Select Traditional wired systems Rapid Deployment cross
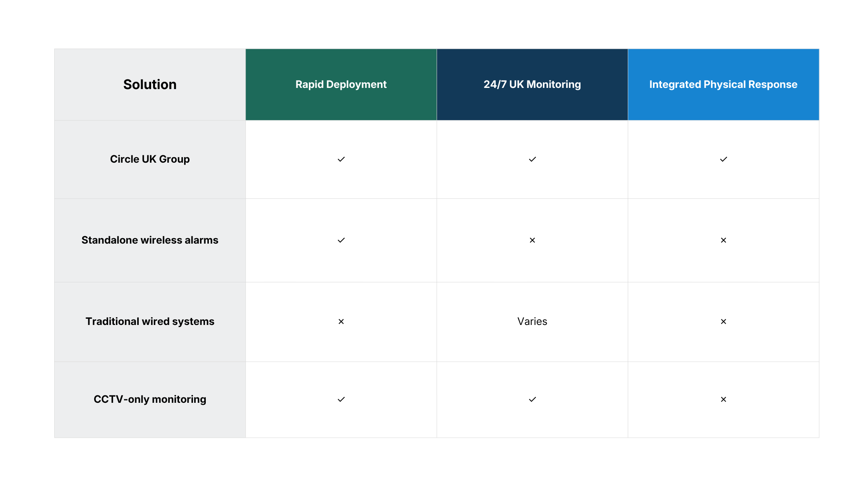868x488 pixels. (341, 321)
